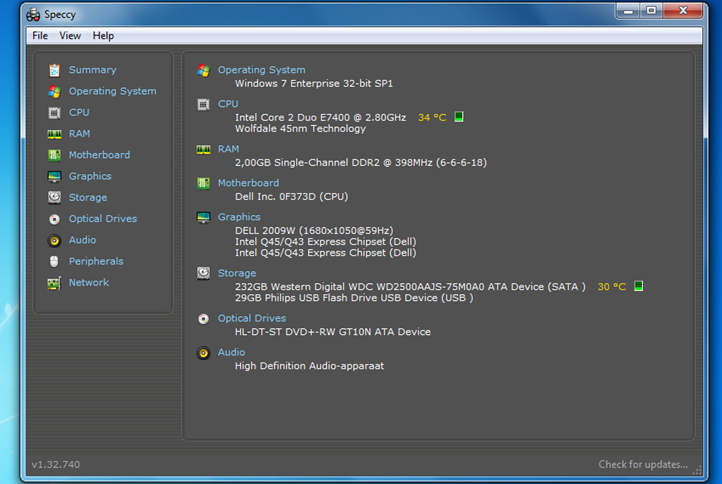Screen dimensions: 722x484
Task: Open the View menu
Action: (70, 35)
